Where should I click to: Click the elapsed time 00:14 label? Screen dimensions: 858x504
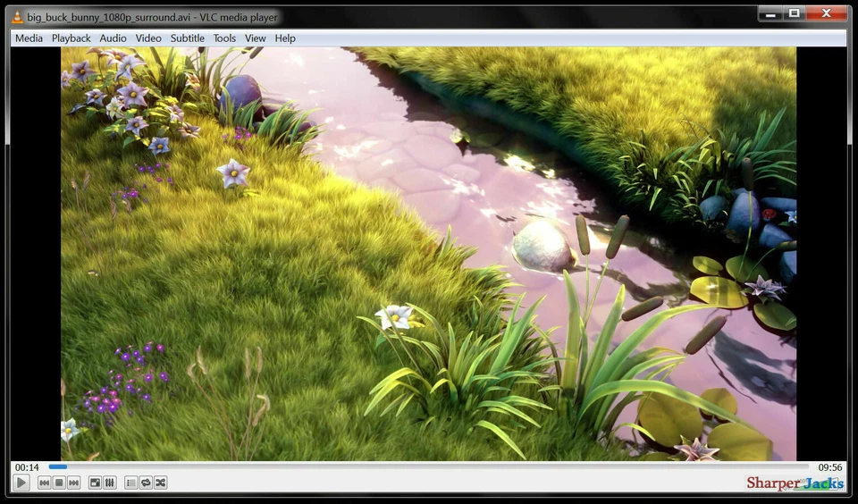click(27, 467)
